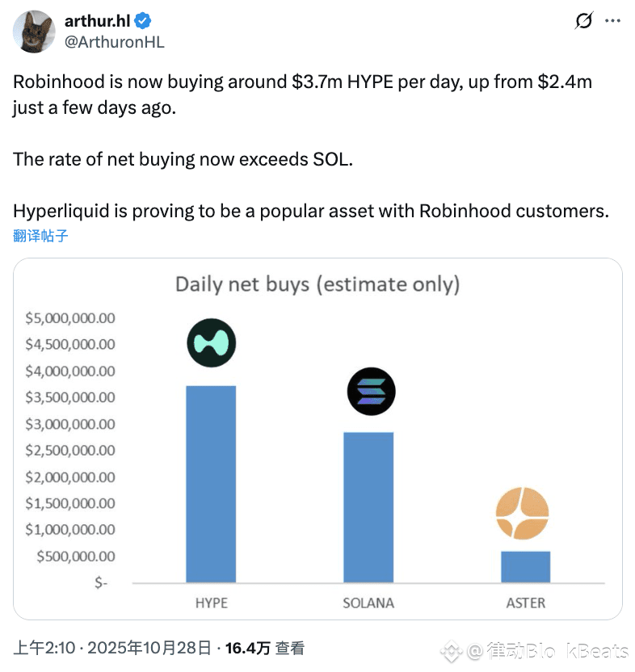Click the blue SOLANA bar in the chart
The height and width of the screenshot is (672, 635).
click(x=368, y=507)
